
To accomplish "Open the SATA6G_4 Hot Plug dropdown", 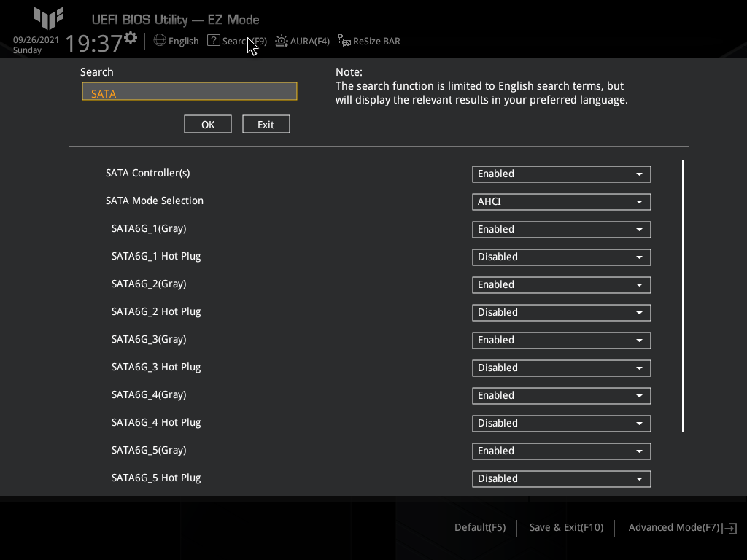I will 561,424.
